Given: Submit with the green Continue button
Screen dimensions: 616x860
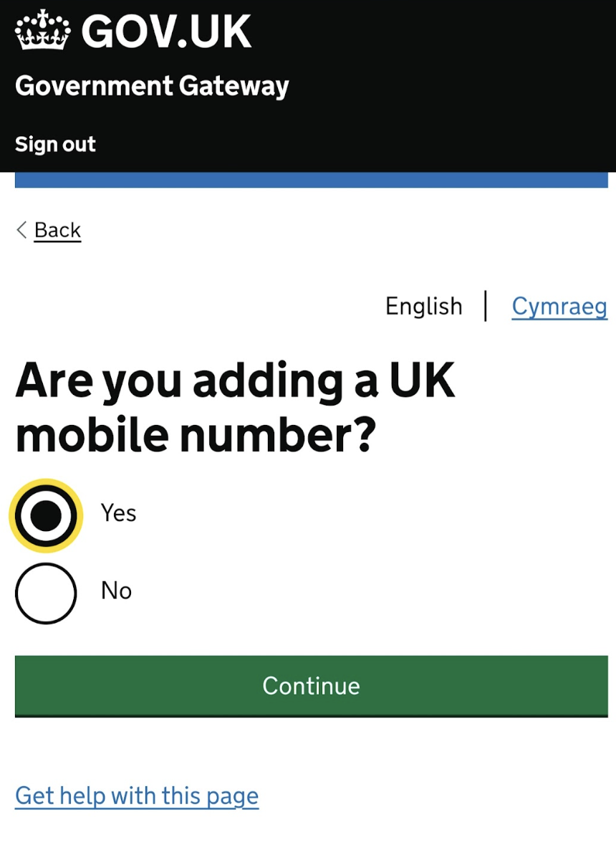Looking at the screenshot, I should coord(312,686).
